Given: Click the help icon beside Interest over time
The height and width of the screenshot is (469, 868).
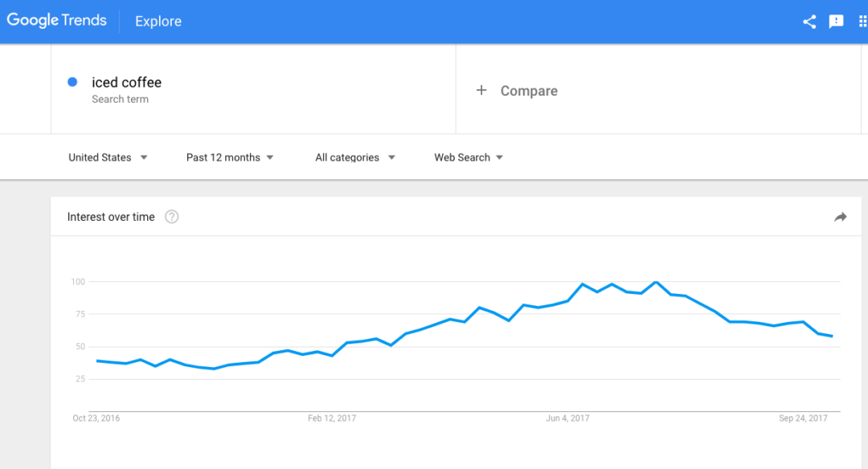Looking at the screenshot, I should pos(172,217).
